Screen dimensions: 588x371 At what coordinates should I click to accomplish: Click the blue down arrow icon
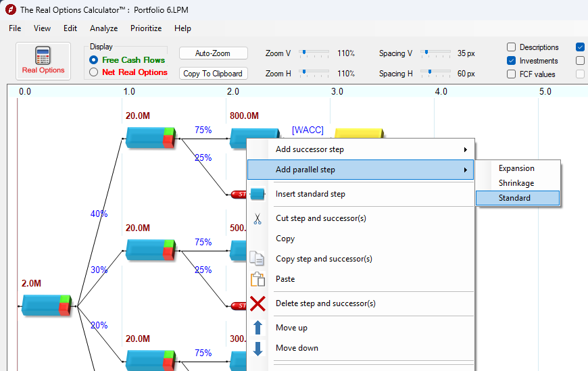pyautogui.click(x=258, y=348)
